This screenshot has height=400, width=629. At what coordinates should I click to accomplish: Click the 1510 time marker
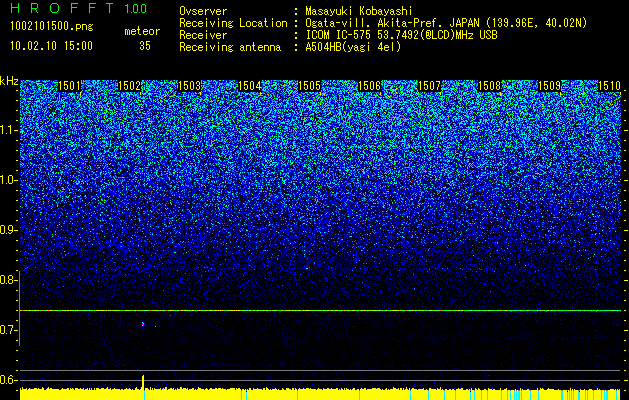[x=610, y=86]
